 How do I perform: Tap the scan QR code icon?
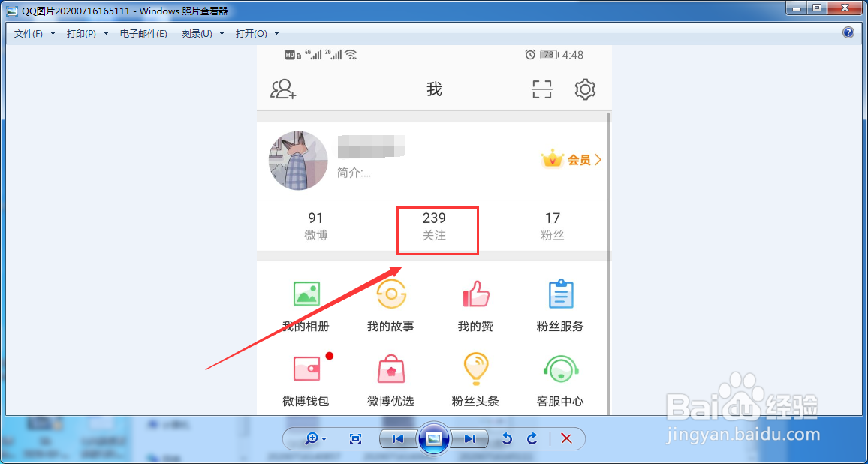tap(542, 89)
